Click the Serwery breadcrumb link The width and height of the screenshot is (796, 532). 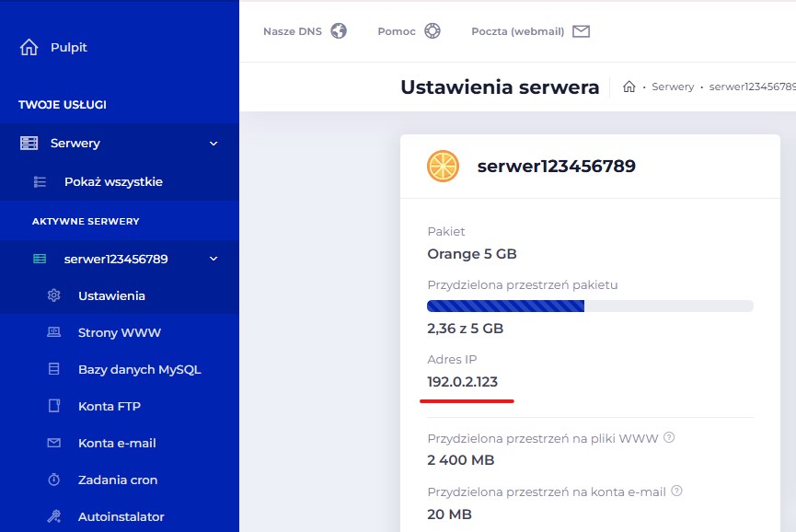pyautogui.click(x=673, y=87)
